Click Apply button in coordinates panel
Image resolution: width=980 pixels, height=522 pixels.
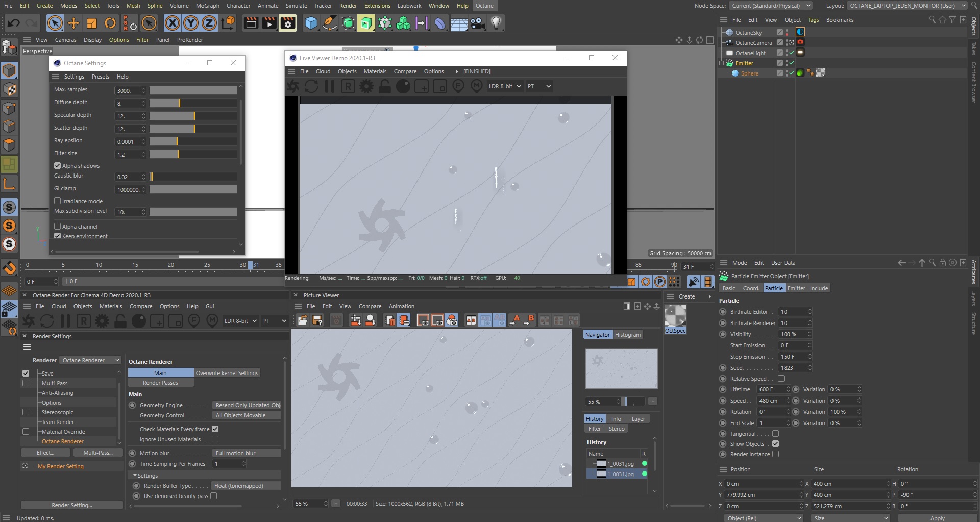(x=937, y=518)
